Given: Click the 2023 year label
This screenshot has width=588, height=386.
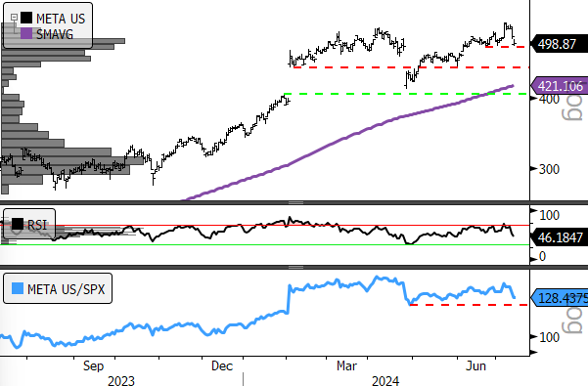Looking at the screenshot, I should click(120, 381).
